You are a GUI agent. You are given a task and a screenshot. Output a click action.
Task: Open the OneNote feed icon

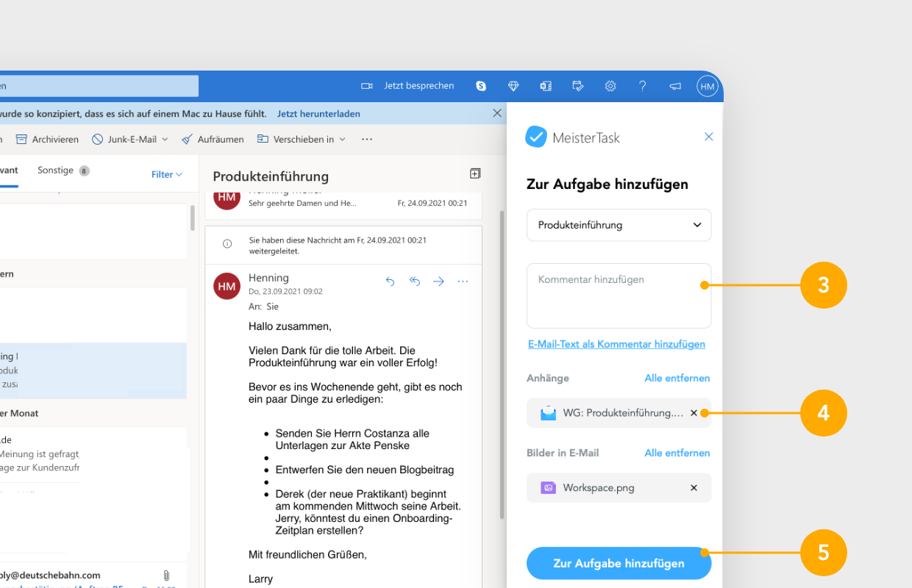546,86
